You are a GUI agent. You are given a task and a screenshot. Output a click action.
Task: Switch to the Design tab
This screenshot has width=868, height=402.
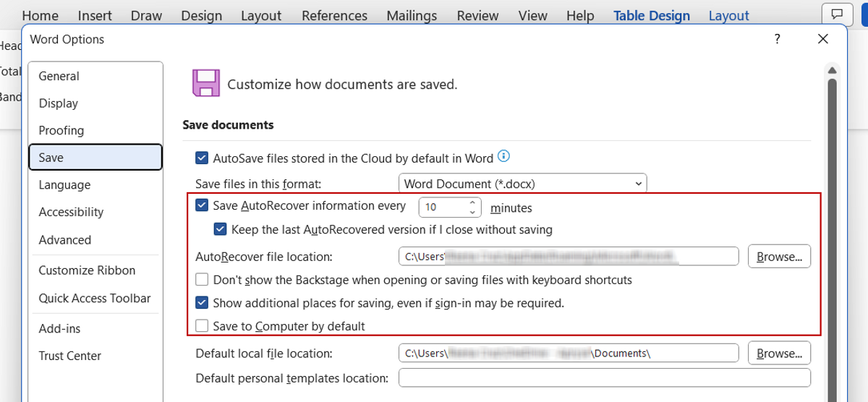point(202,15)
